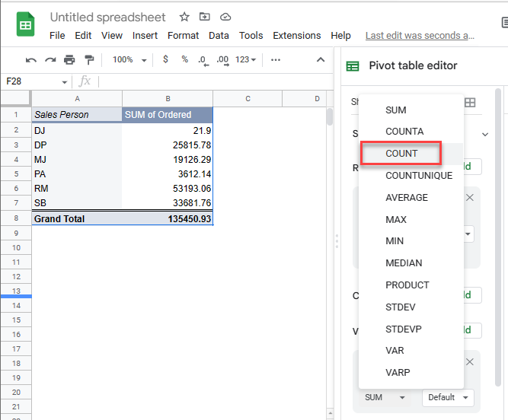The height and width of the screenshot is (420, 508).
Task: Choose COUNT from the summarize list
Action: tap(401, 154)
